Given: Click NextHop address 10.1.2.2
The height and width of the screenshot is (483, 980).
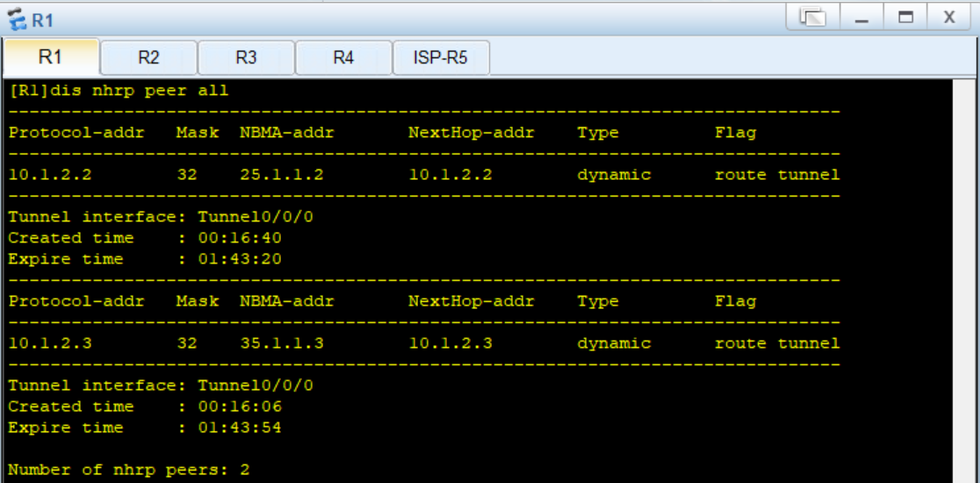Looking at the screenshot, I should coord(450,175).
